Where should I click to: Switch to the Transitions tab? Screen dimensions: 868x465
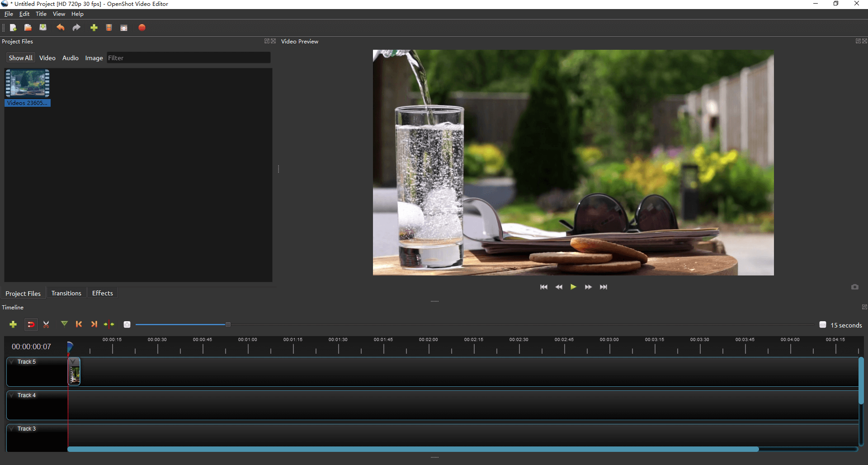(x=66, y=293)
